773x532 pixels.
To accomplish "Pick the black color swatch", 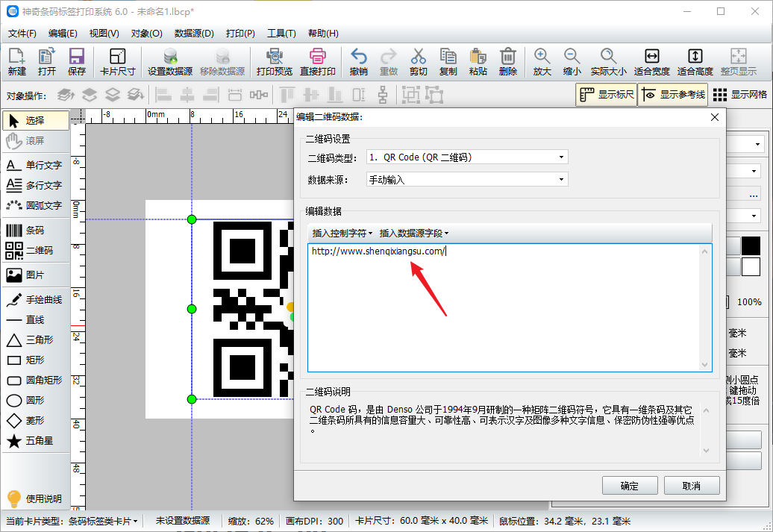I will tap(751, 246).
